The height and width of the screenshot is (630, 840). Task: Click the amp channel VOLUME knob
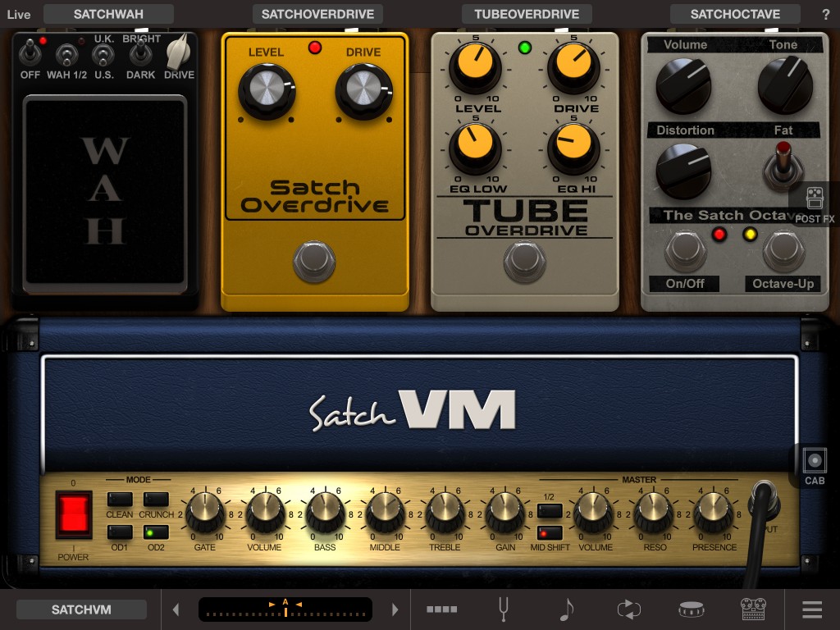point(265,512)
